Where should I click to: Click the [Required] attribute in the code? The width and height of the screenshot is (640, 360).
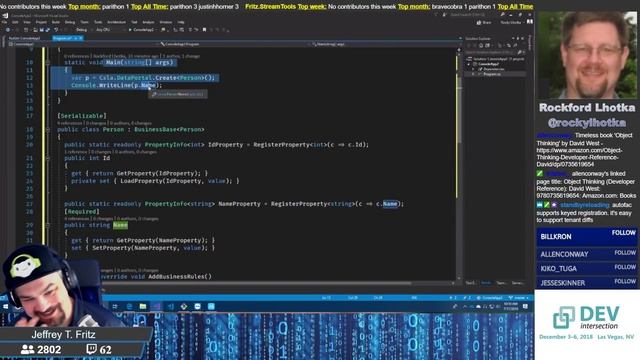pyautogui.click(x=82, y=211)
